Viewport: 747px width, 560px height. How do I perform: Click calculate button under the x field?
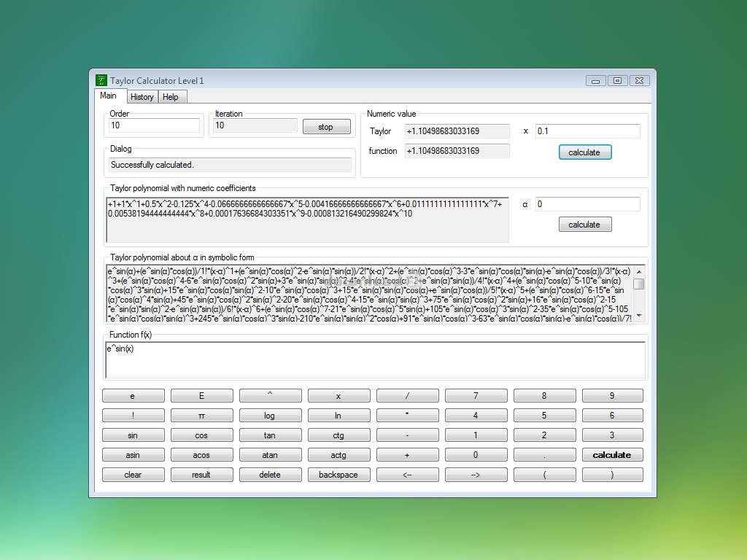[x=584, y=152]
